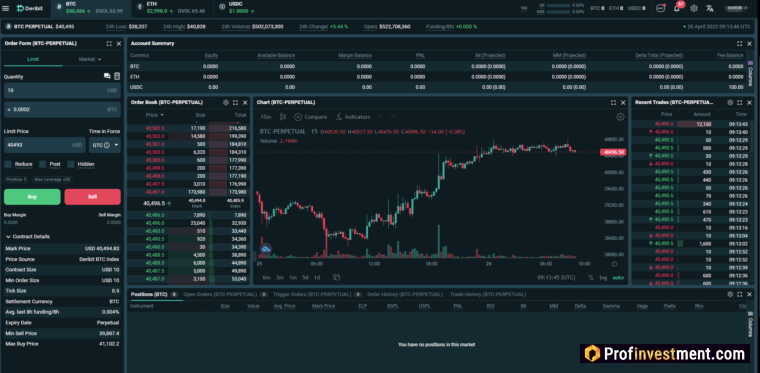Toggle the chart percent scale
Viewport: 760px width, 373px height.
coord(591,278)
